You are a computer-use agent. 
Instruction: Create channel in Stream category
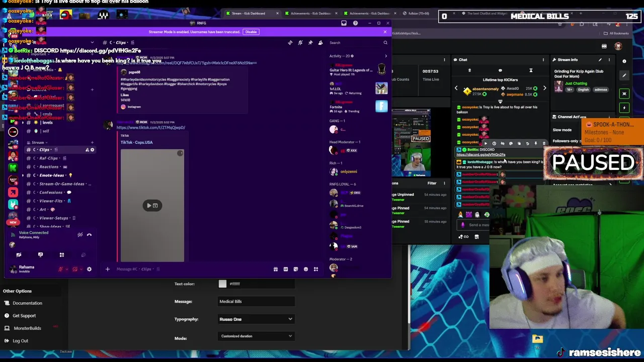[x=92, y=143]
